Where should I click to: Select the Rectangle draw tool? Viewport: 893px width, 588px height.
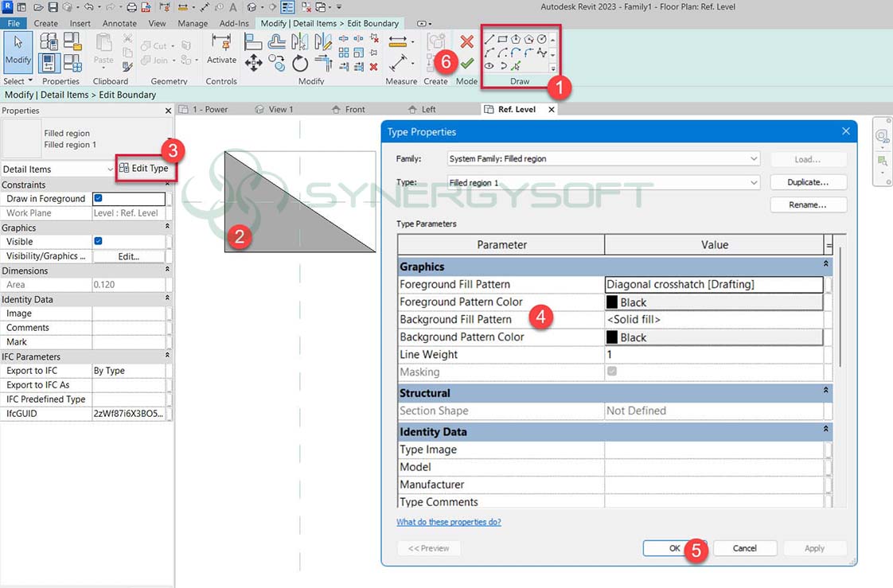[x=502, y=39]
